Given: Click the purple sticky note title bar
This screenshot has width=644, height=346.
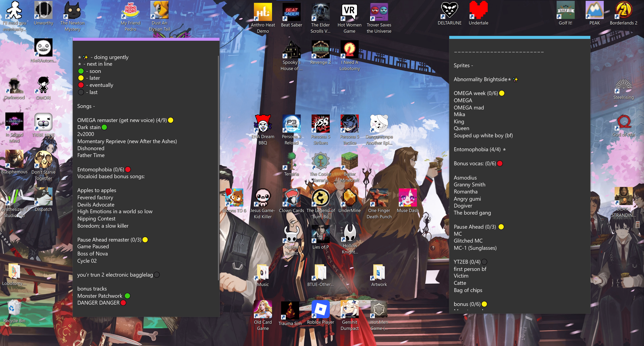Looking at the screenshot, I should pyautogui.click(x=146, y=39).
